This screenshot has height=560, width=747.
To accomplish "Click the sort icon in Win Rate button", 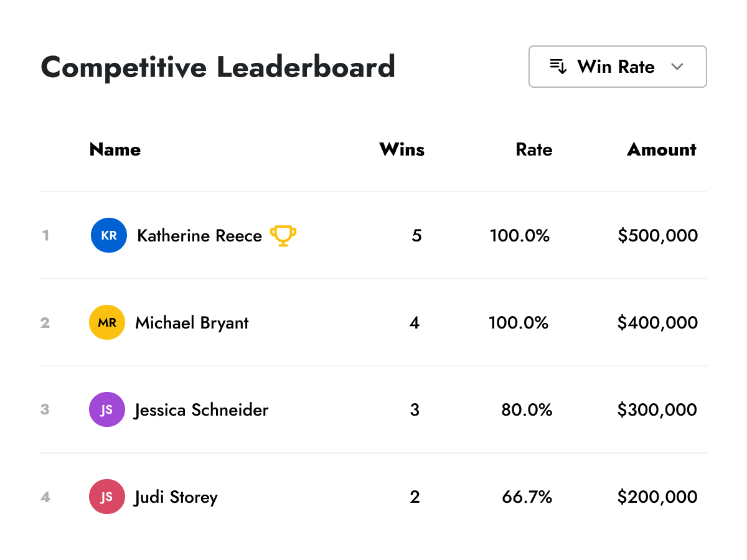I will [558, 67].
